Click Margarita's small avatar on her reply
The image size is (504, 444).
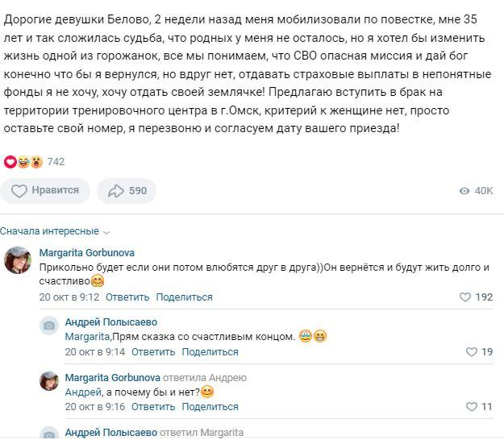(x=49, y=380)
